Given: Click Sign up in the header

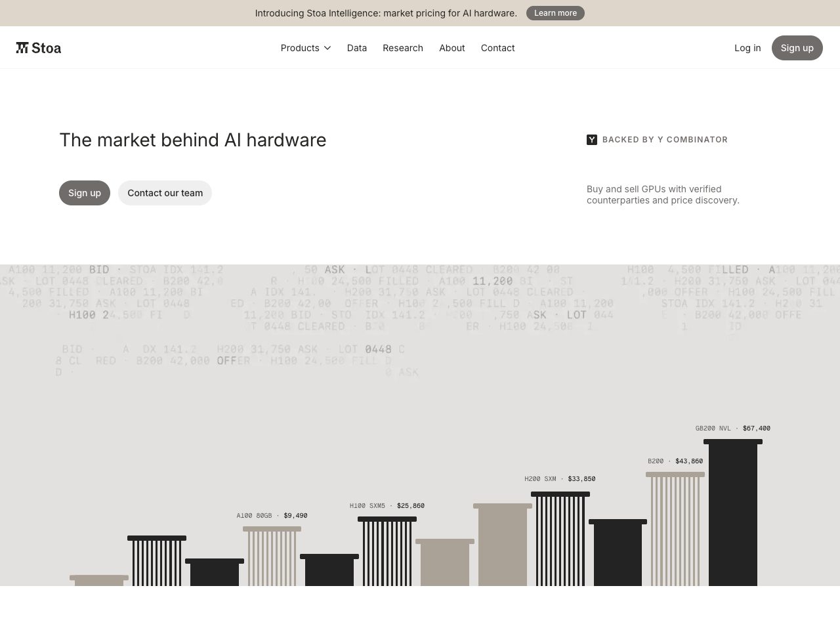Looking at the screenshot, I should point(797,48).
